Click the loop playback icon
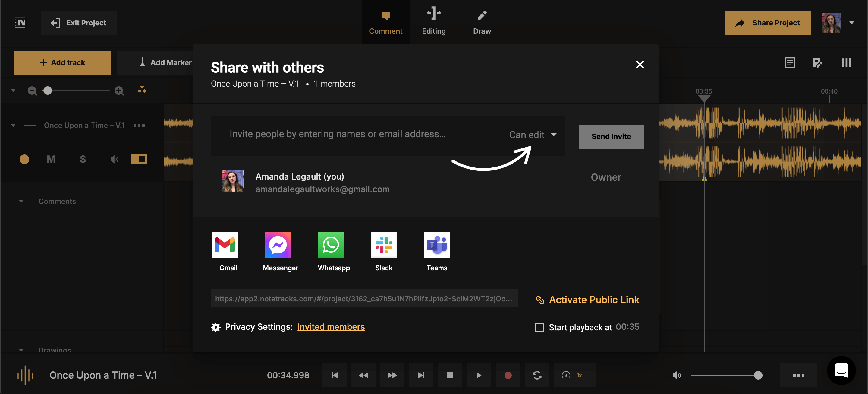Viewport: 868px width, 394px height. 537,375
